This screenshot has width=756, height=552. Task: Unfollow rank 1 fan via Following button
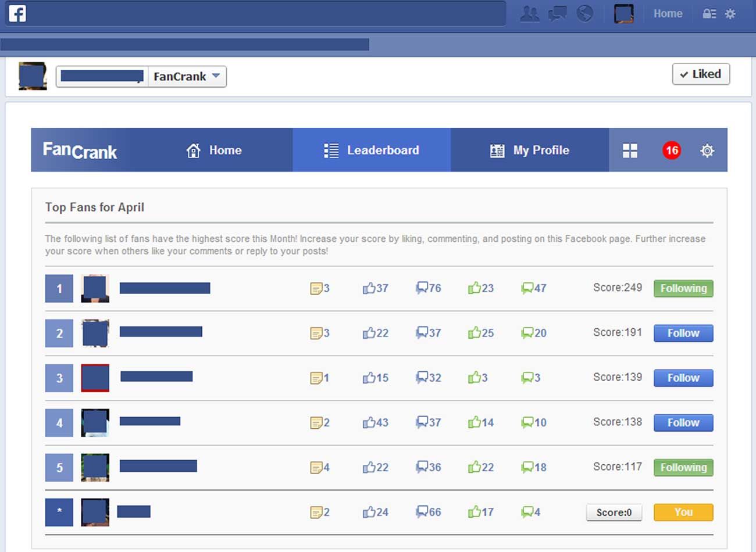(x=683, y=288)
